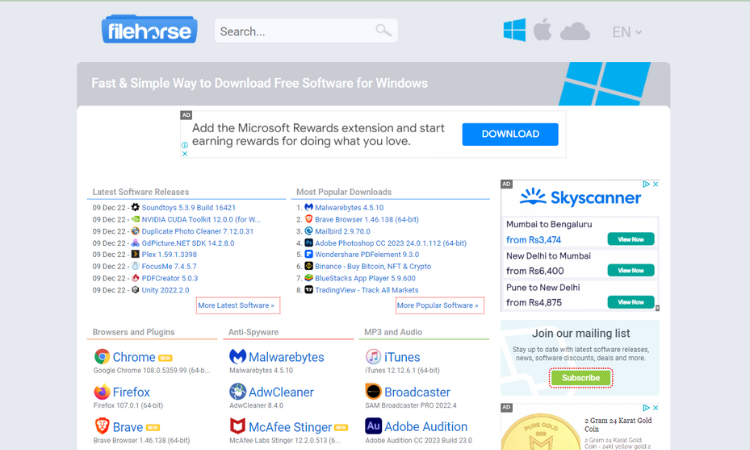
Task: Close the Skyscanner ad with X
Action: [656, 184]
